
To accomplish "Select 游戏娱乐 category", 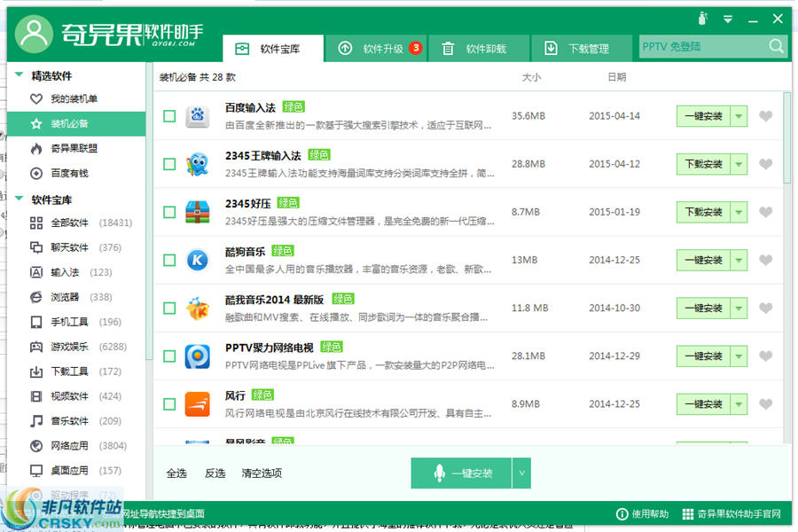I will click(76, 347).
